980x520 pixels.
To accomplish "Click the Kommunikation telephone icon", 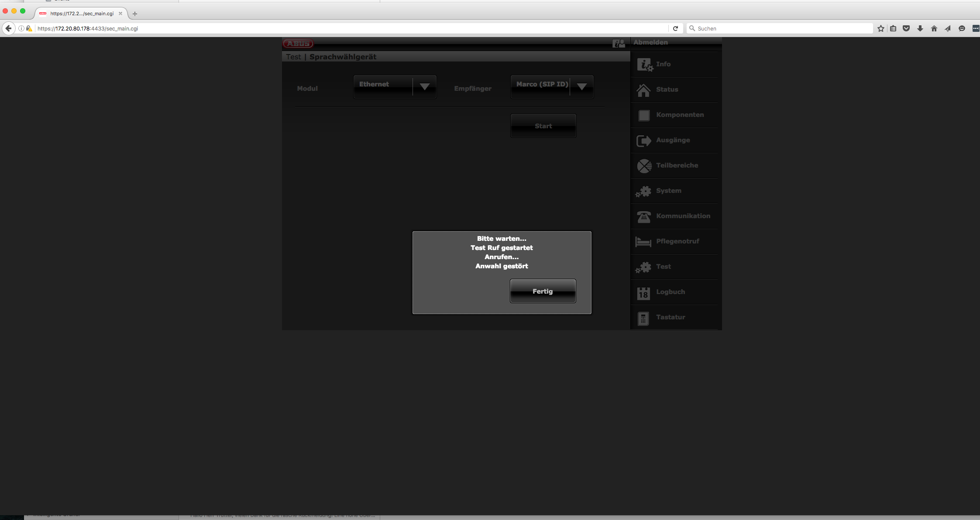I will 643,216.
